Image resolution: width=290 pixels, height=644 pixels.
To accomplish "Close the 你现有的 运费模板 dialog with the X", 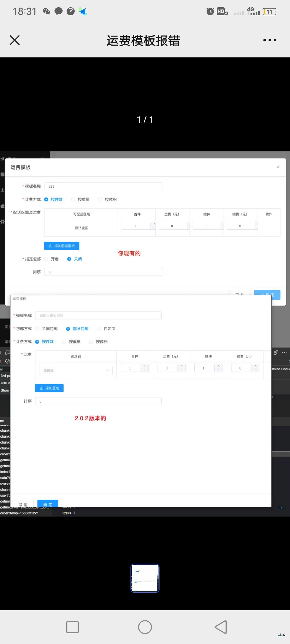I will click(x=278, y=167).
